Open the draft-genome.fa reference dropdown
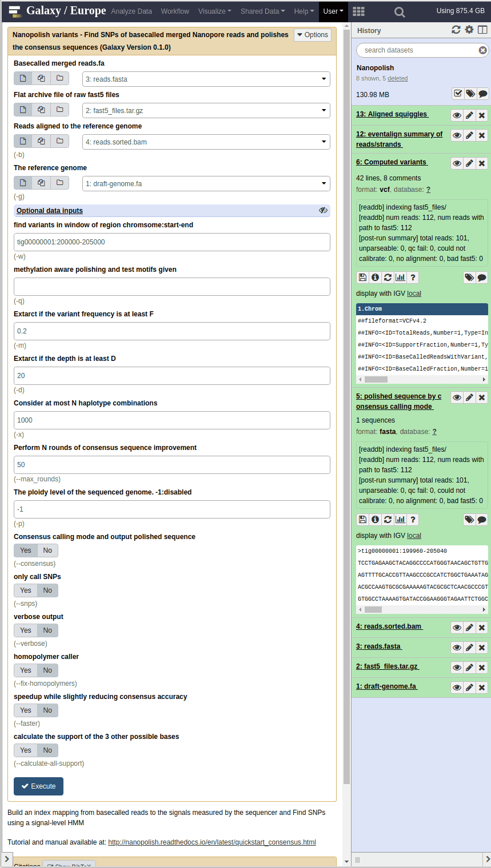 tap(206, 184)
